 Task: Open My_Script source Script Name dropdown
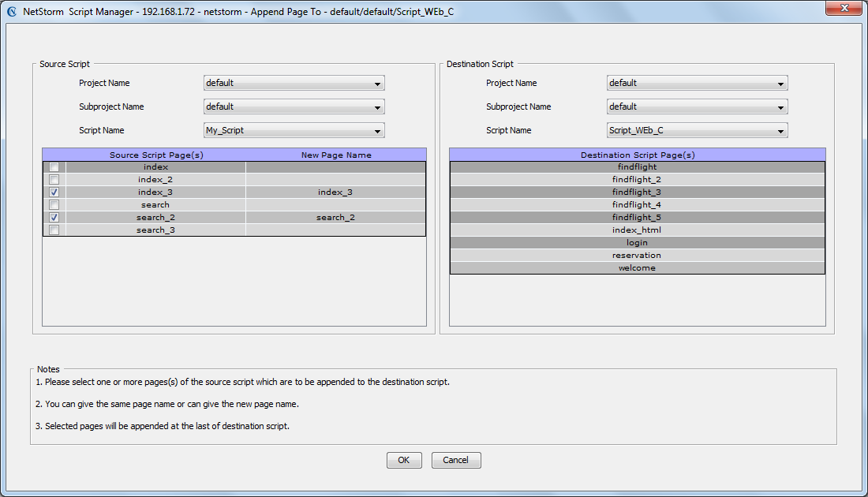pyautogui.click(x=294, y=131)
